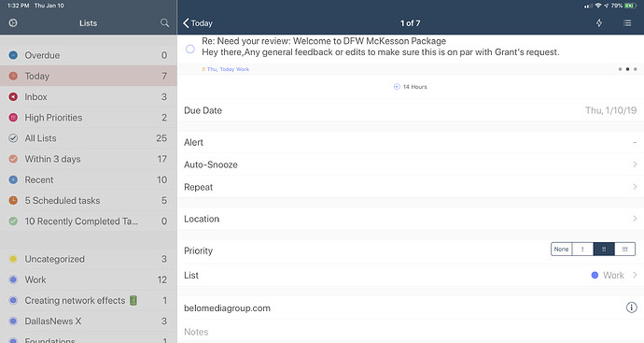Click the Overdue list icon
The image size is (644, 343).
point(13,55)
